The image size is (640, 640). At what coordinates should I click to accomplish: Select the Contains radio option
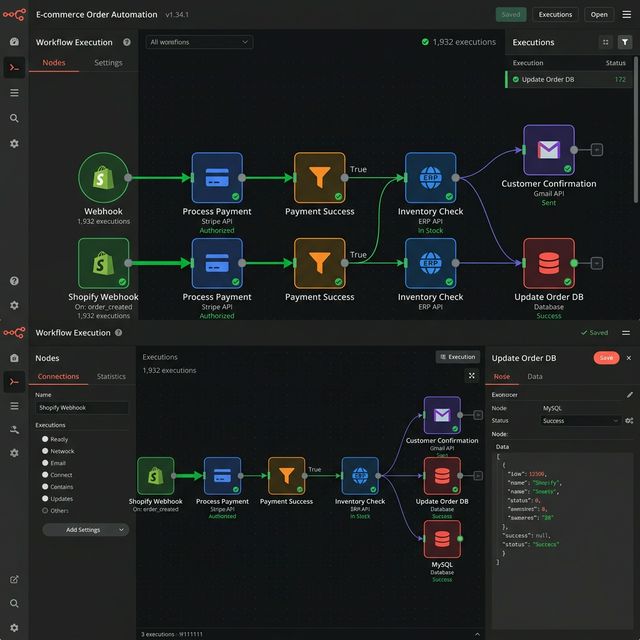[x=45, y=487]
